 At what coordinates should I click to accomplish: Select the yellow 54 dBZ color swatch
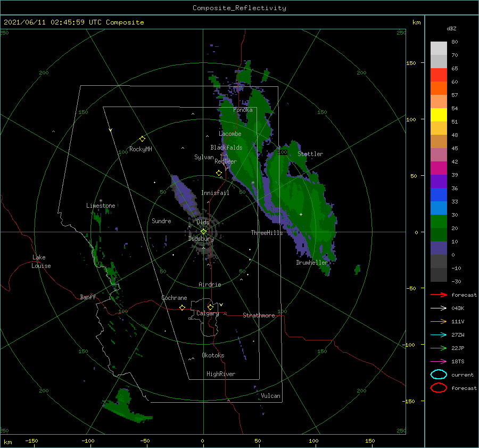439,115
